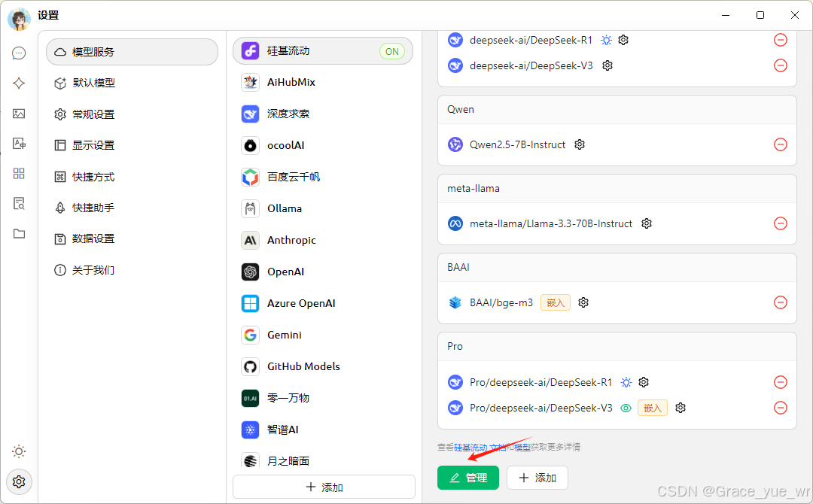Open the knowledge base sidebar icon
The width and height of the screenshot is (813, 504).
19,204
